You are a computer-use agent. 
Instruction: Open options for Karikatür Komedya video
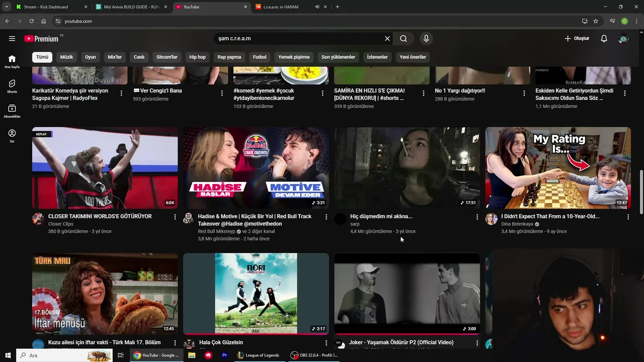pos(121,93)
